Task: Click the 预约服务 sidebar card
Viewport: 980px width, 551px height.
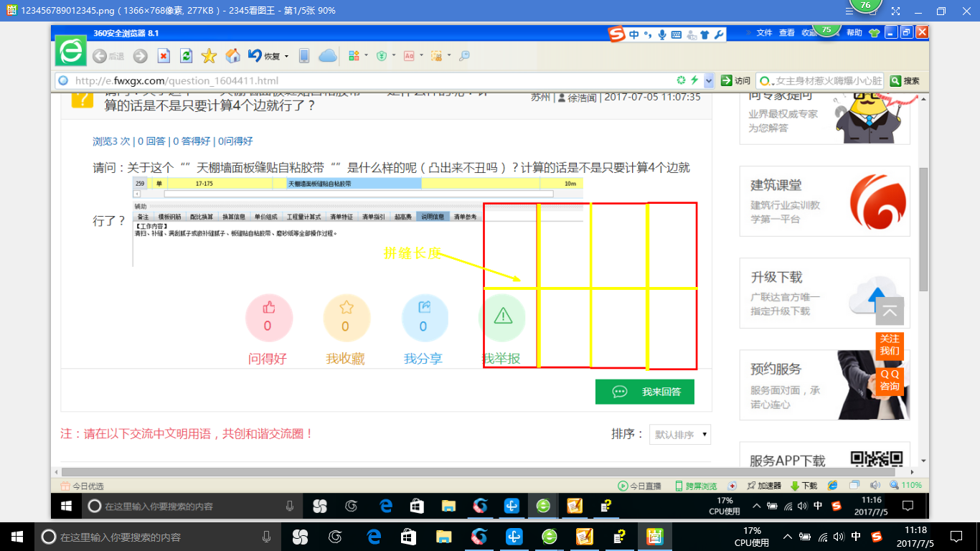Action: 824,385
